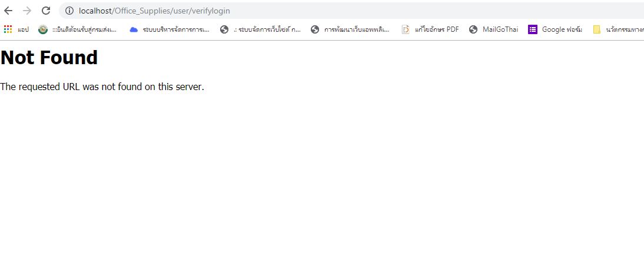Open the yellow folder bookmark
The height and width of the screenshot is (272, 644).
pos(618,29)
